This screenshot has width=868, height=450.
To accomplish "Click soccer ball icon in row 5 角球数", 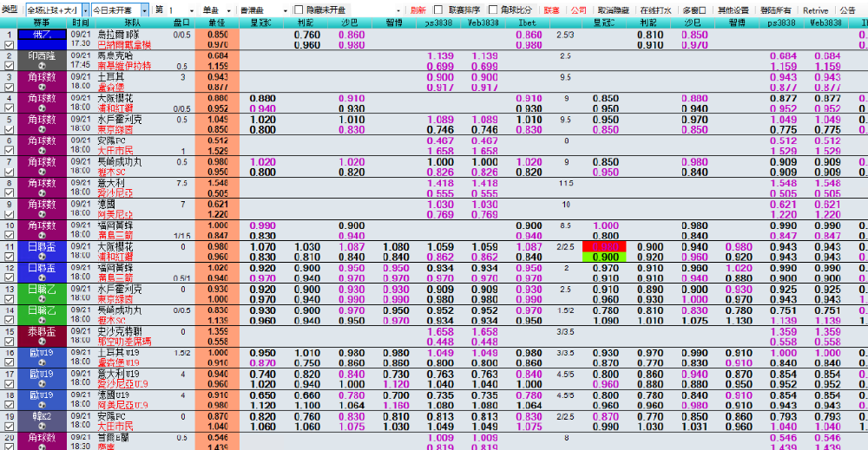I will (x=42, y=129).
